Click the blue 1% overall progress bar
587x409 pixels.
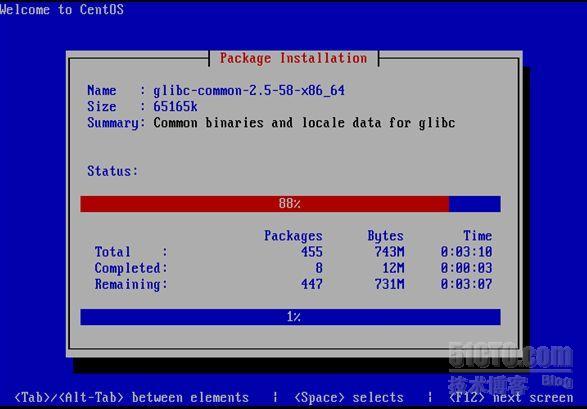pos(290,317)
